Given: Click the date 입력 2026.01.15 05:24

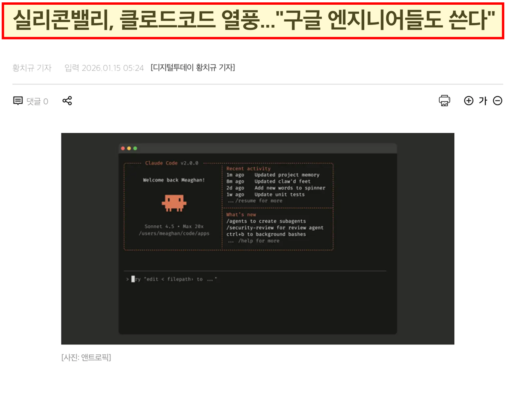Looking at the screenshot, I should point(104,68).
